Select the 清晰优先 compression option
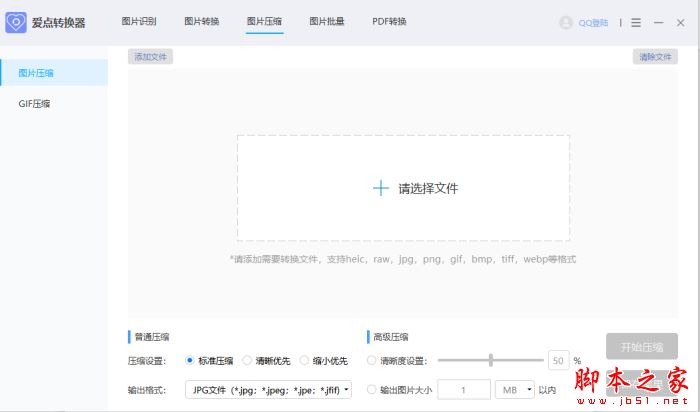 [247, 360]
